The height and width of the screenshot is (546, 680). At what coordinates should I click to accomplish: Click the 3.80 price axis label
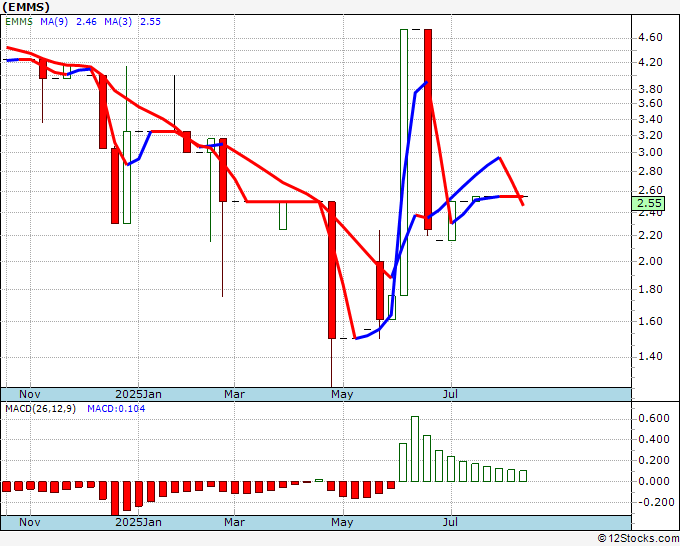pyautogui.click(x=650, y=89)
